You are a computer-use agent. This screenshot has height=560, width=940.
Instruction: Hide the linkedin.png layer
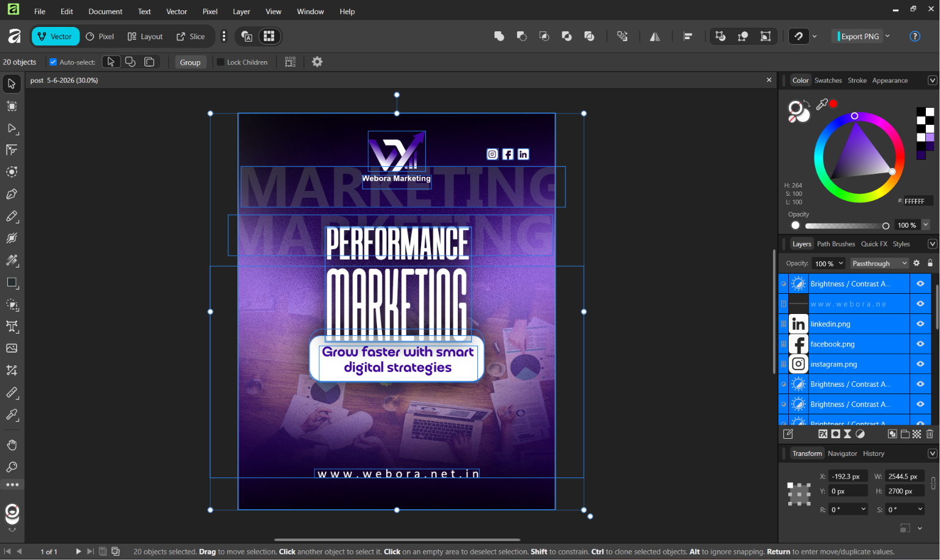pos(920,324)
